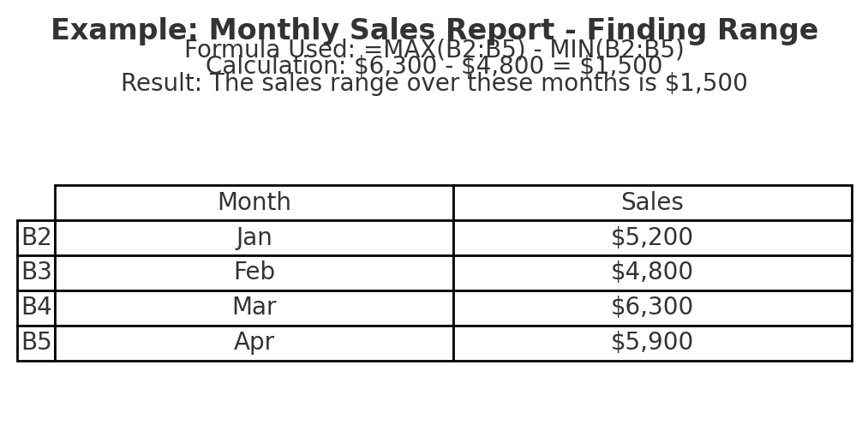Select the $5,900 sales cell
868x425 pixels.
coord(653,343)
